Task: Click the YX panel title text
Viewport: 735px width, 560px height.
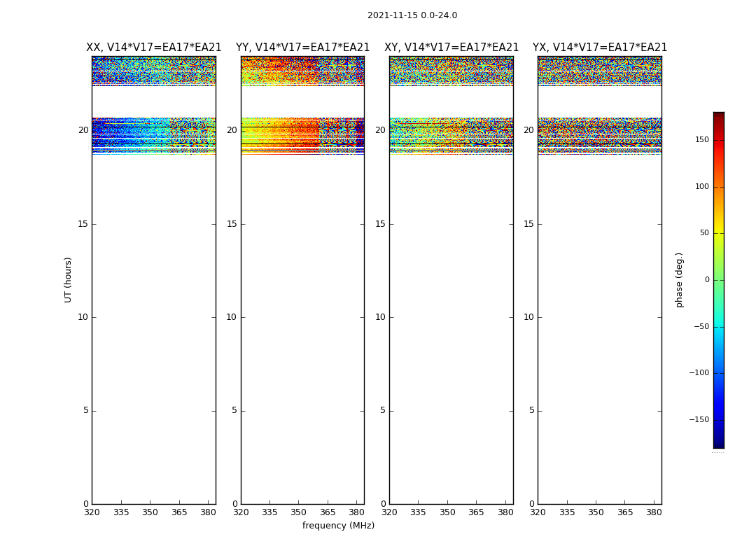Action: pyautogui.click(x=600, y=48)
